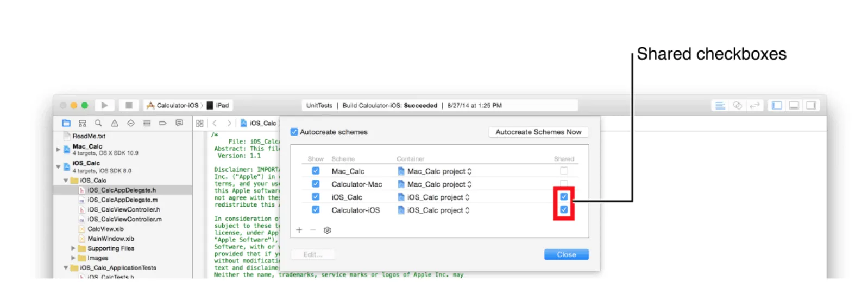
Task: Click the Edit... button
Action: pyautogui.click(x=312, y=254)
